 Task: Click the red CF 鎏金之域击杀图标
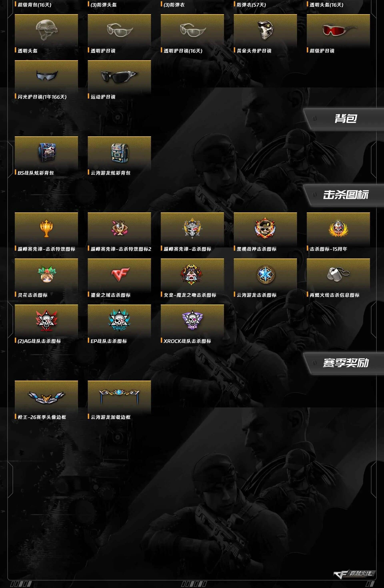coord(119,274)
